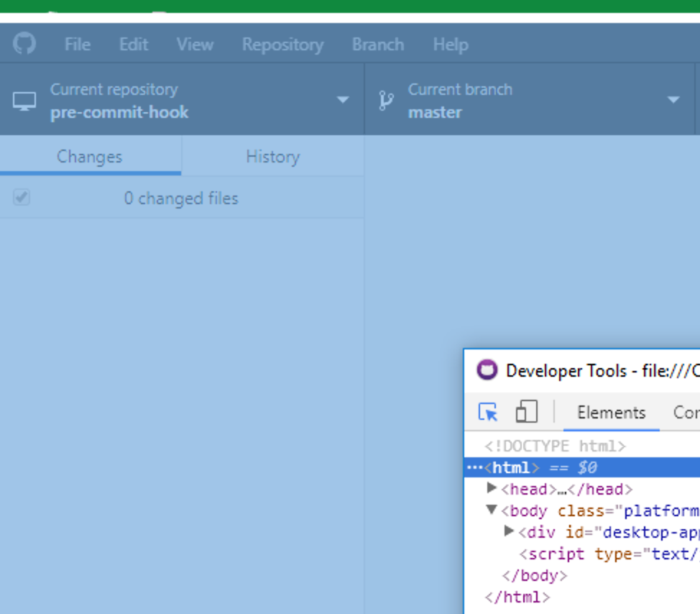
Task: Select the highlighted <html> node
Action: point(582,467)
